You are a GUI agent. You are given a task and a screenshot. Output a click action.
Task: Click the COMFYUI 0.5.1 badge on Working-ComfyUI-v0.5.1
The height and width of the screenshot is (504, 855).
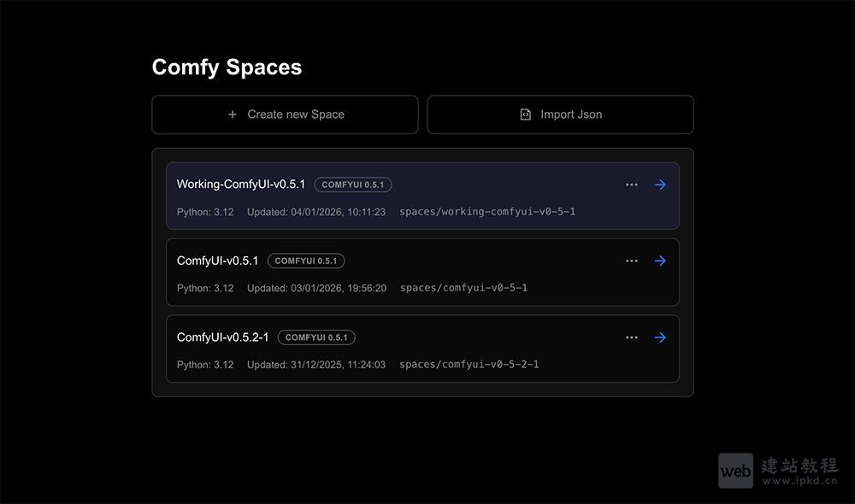352,185
